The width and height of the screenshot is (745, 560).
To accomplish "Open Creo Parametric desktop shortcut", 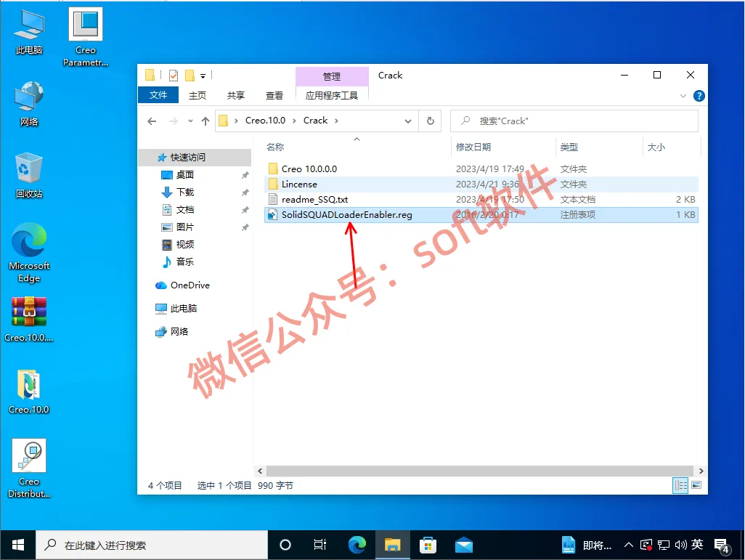I will [86, 37].
